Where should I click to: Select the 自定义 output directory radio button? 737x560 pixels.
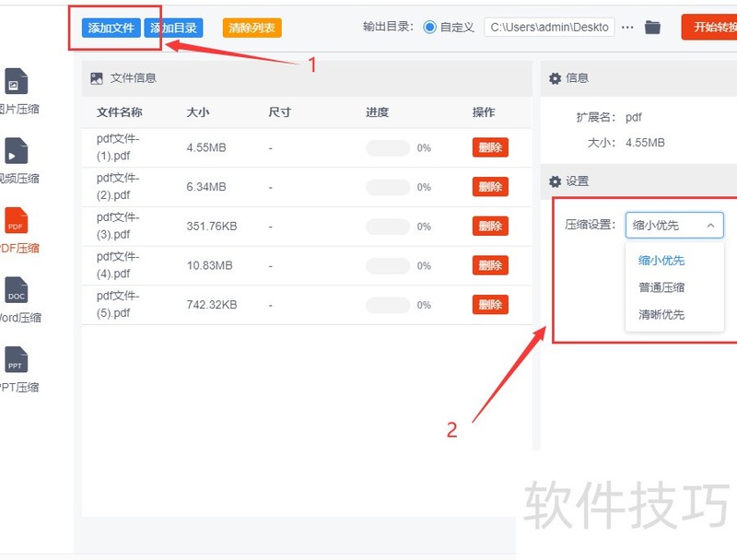pos(429,28)
